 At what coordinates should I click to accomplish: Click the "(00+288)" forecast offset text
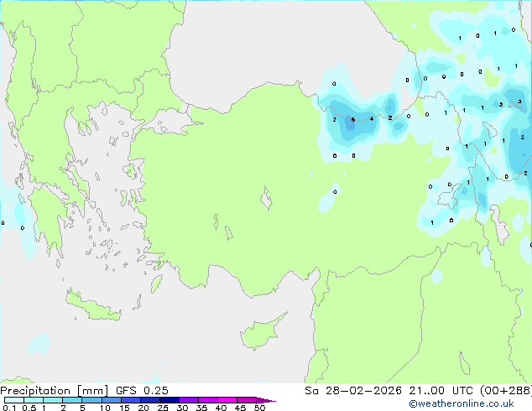506,390
